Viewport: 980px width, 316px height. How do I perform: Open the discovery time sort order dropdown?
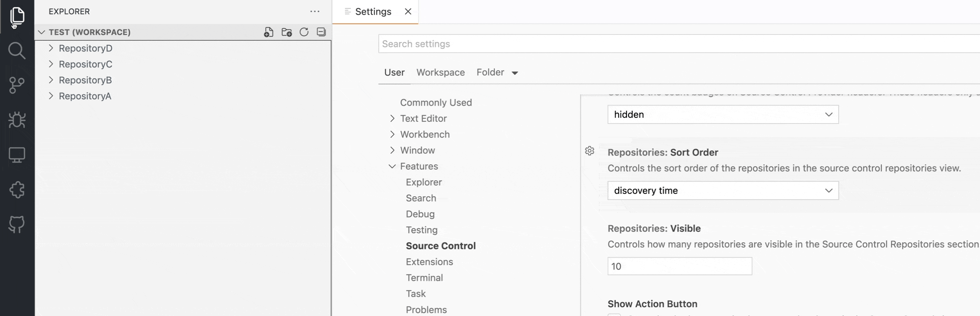(723, 191)
